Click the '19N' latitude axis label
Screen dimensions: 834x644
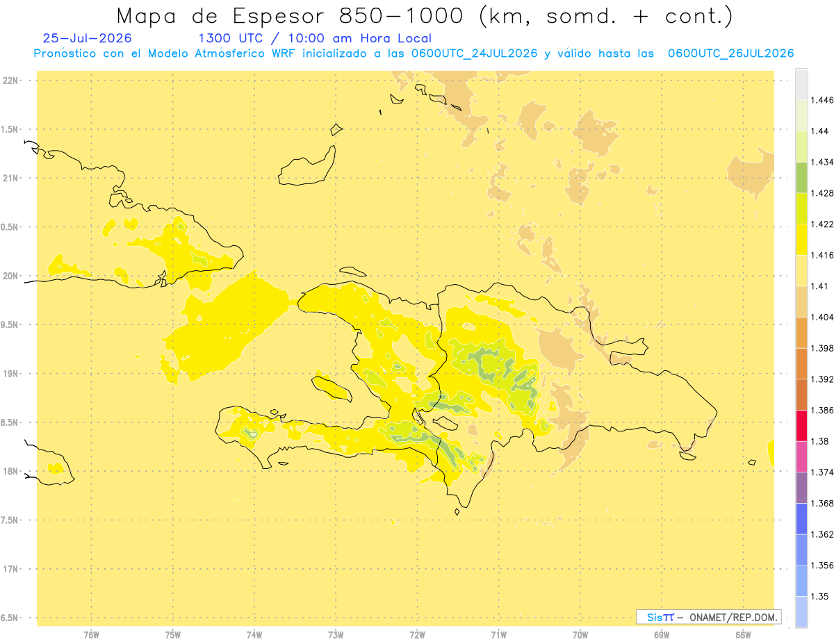(x=10, y=374)
